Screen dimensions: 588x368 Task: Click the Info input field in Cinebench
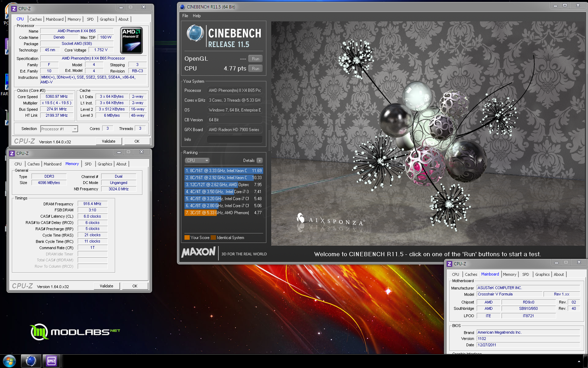pyautogui.click(x=234, y=139)
